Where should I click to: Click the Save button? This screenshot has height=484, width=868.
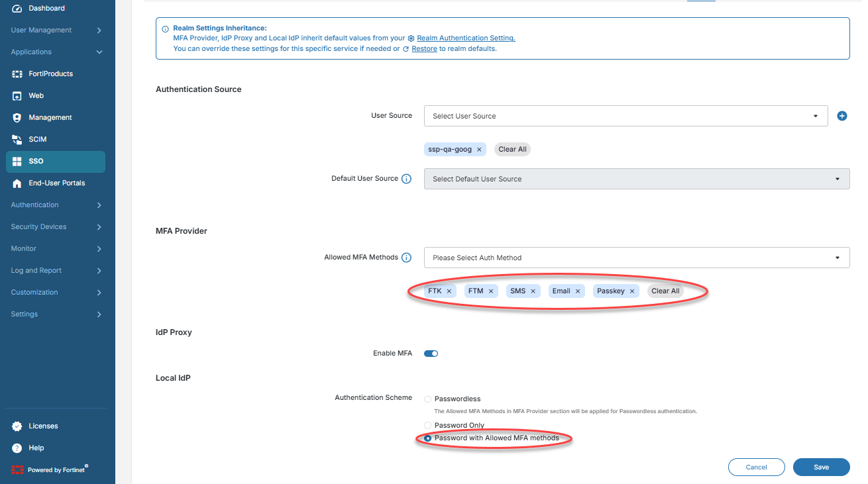pos(821,467)
